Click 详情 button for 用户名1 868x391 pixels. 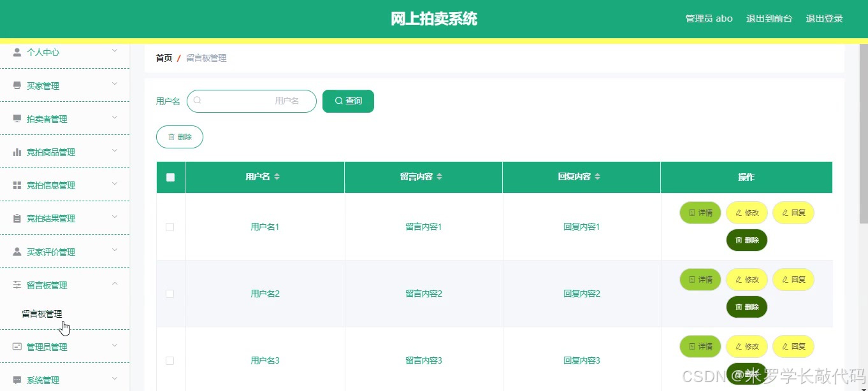pos(700,213)
